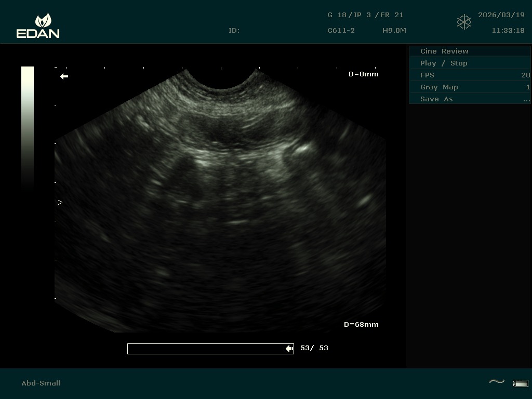Screen dimensions: 532x399
Task: Click the focus position marker beside the depth scale
Action: pyautogui.click(x=60, y=203)
